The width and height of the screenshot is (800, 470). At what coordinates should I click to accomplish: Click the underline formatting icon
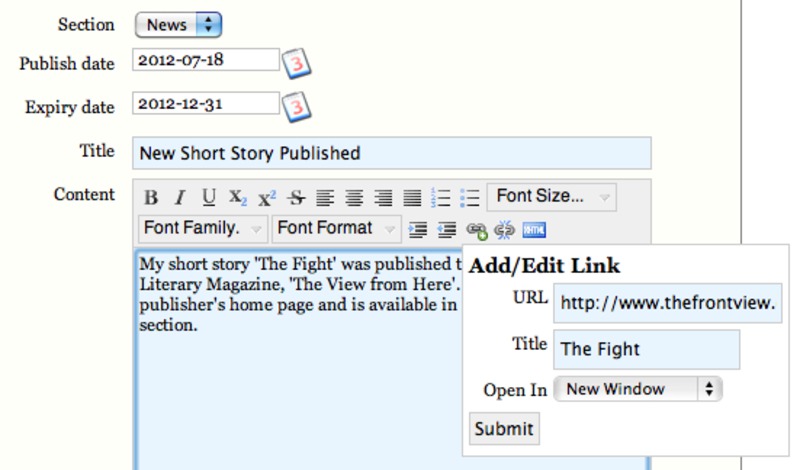coord(209,197)
